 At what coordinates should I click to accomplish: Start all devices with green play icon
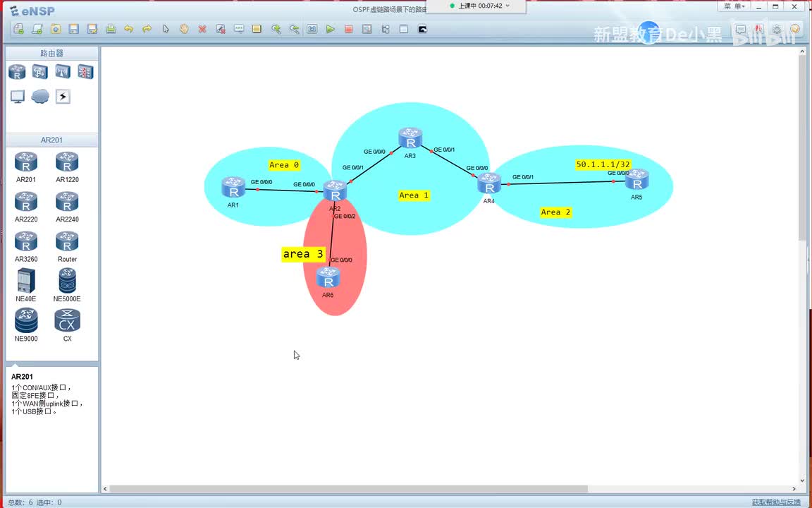point(331,29)
